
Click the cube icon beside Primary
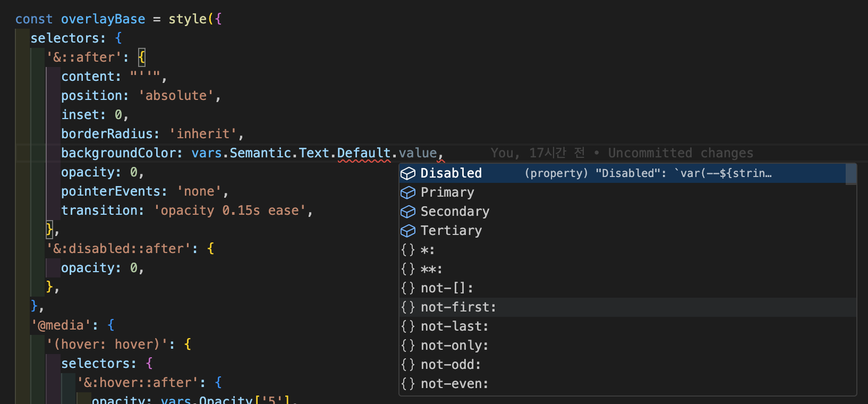pos(408,192)
